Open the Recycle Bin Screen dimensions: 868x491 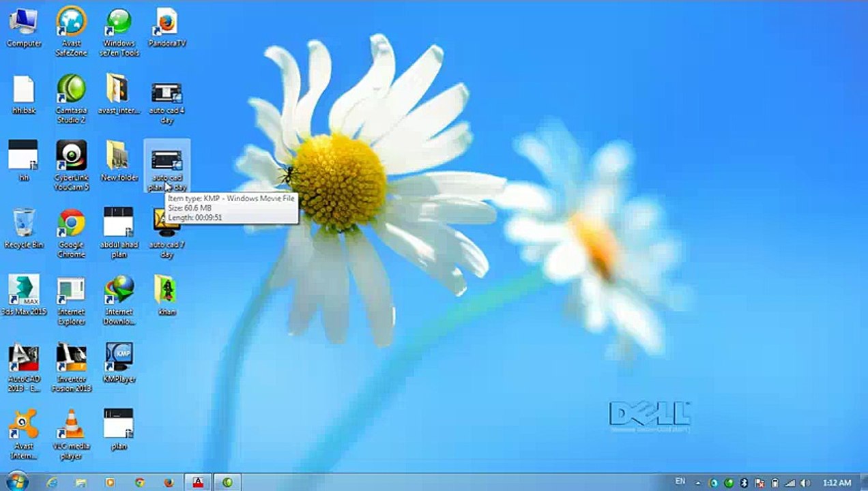point(24,228)
